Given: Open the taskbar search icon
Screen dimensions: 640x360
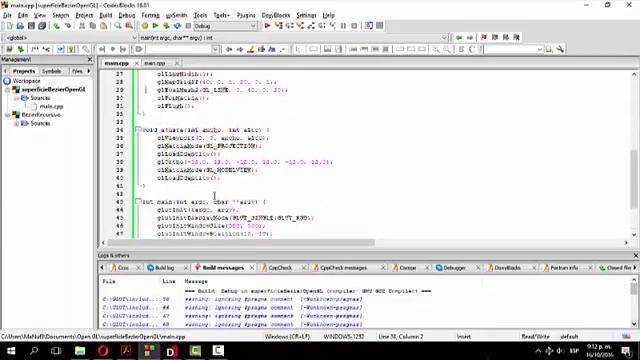Looking at the screenshot, I should point(34,351).
